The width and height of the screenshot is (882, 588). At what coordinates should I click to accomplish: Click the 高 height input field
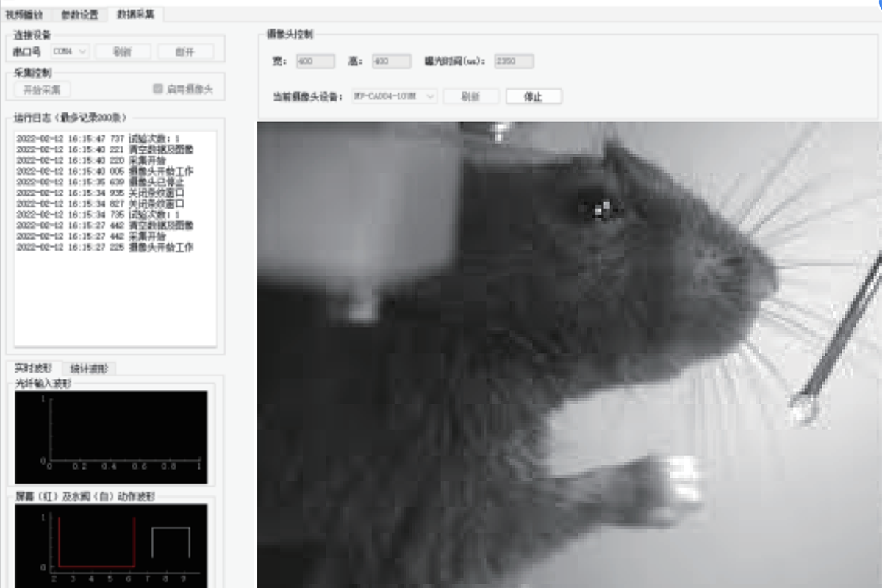(390, 61)
